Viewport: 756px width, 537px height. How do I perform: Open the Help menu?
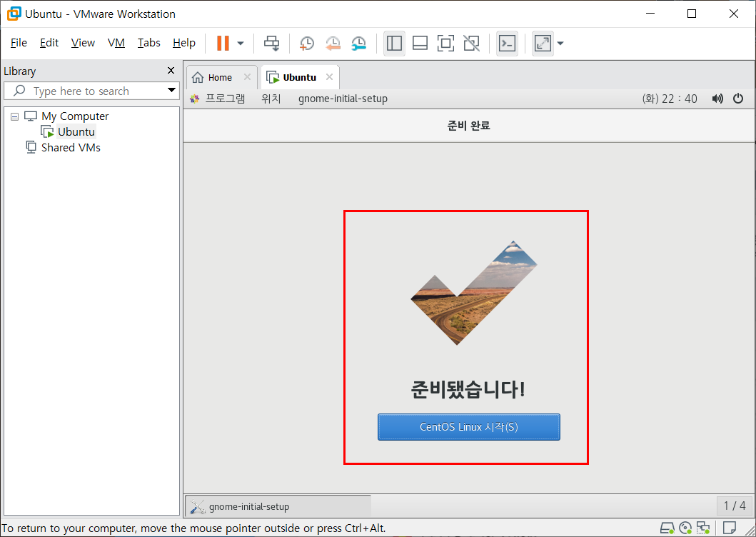[184, 43]
